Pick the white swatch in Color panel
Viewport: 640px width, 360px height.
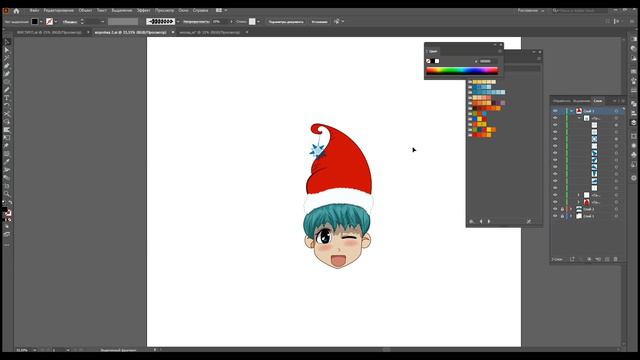pyautogui.click(x=437, y=61)
